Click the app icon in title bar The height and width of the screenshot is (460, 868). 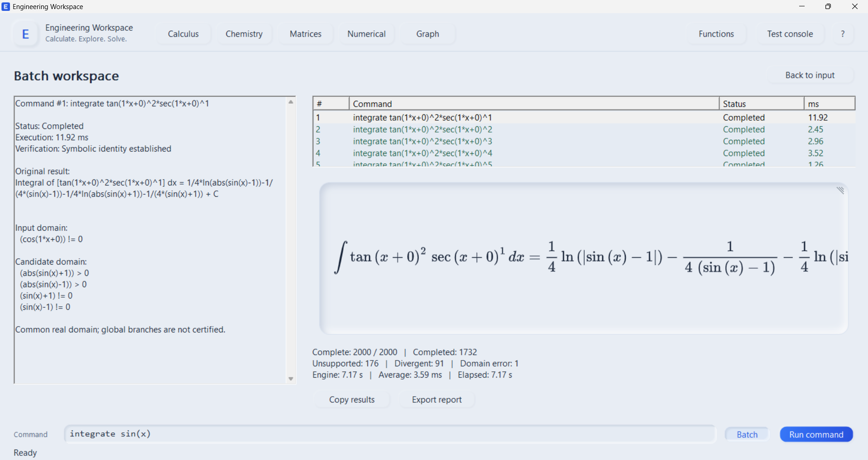click(x=6, y=6)
